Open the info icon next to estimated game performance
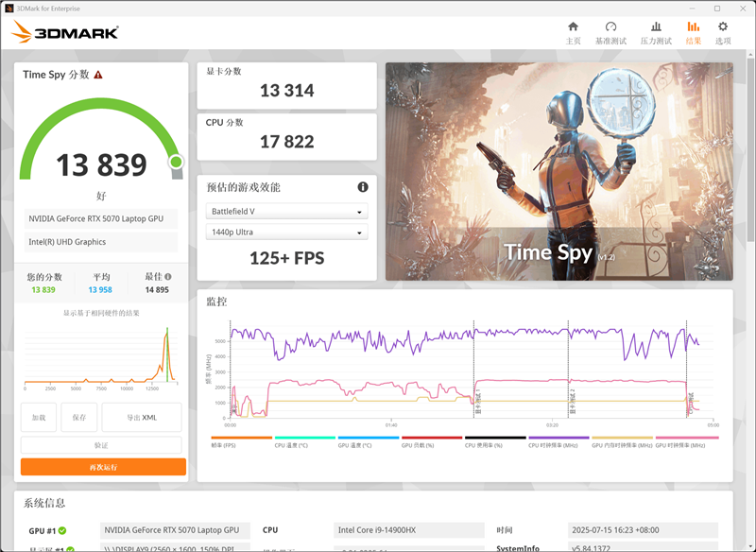This screenshot has width=756, height=552. click(362, 186)
